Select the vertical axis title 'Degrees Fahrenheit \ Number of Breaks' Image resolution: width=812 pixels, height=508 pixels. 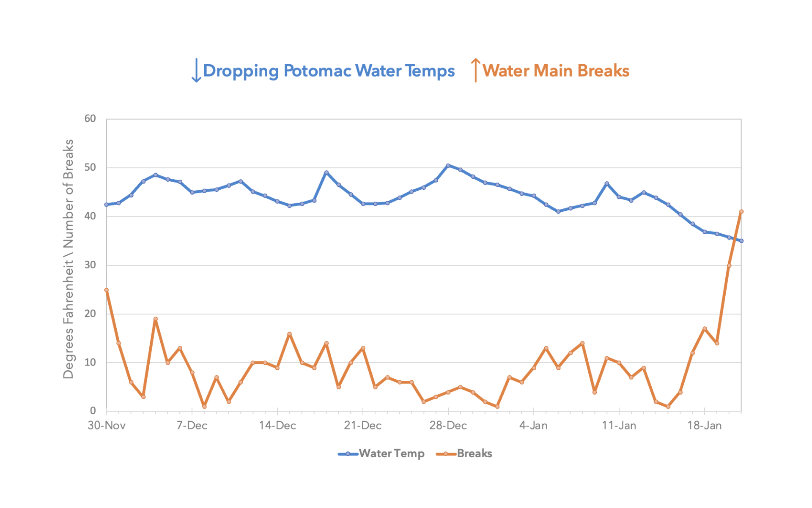[x=68, y=259]
